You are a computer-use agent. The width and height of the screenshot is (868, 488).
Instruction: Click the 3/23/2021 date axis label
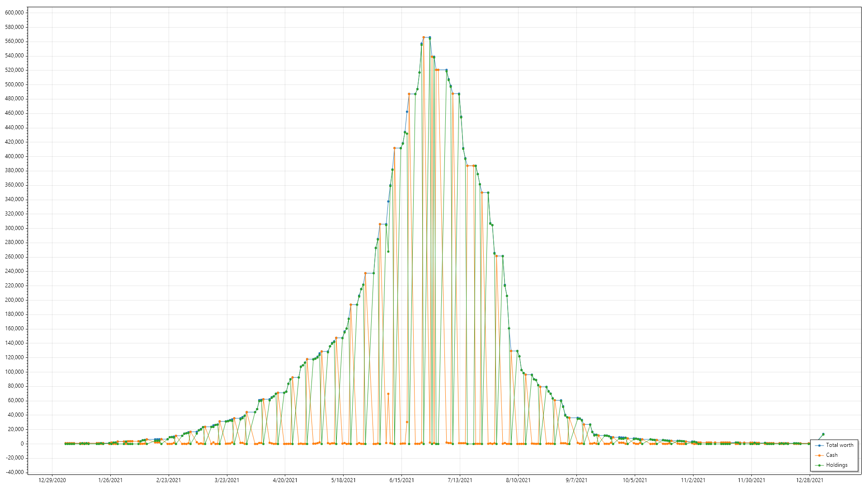(x=226, y=480)
